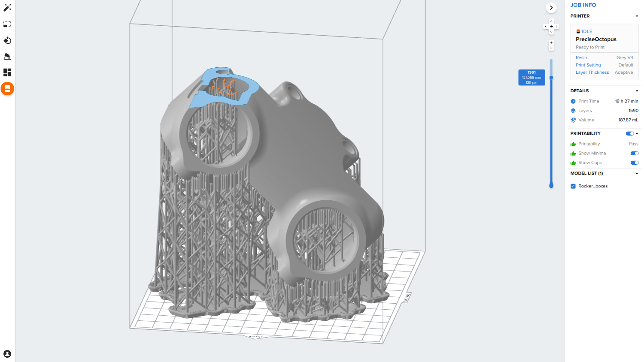Open the user account icon

tap(7, 353)
